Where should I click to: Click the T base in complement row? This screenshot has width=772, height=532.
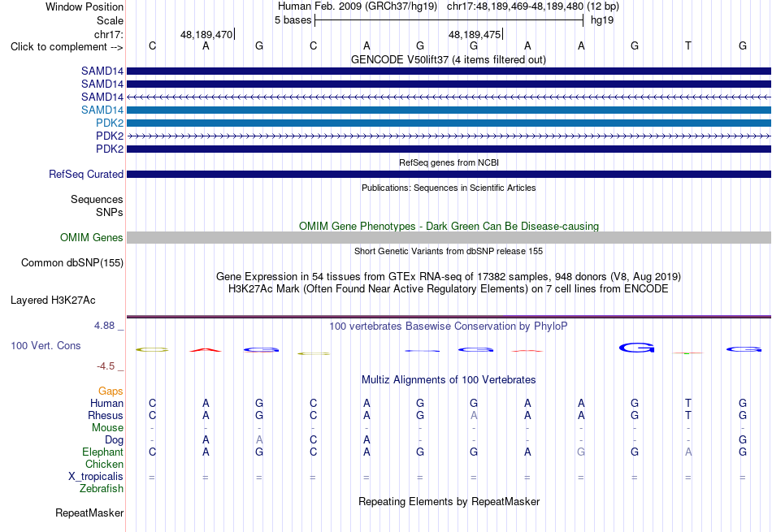[x=688, y=45]
